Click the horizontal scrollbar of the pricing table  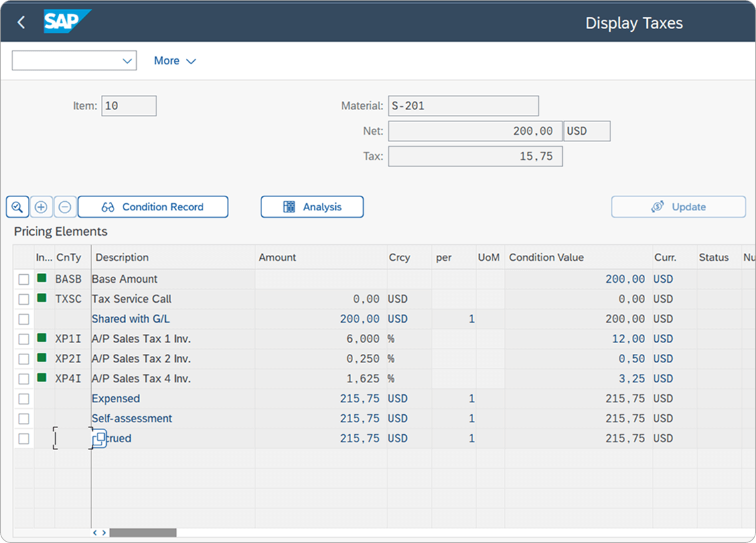[143, 532]
